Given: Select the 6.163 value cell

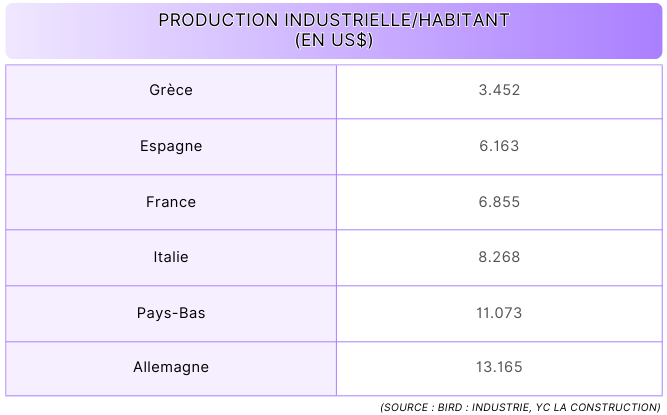Looking at the screenshot, I should pyautogui.click(x=499, y=146).
